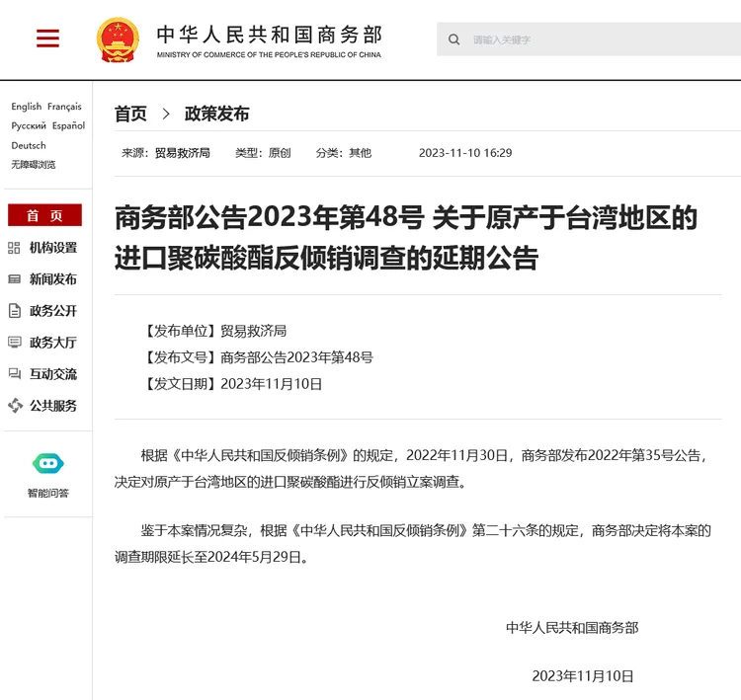
Task: Click the 公共服务 pinwheel icon
Action: 15,405
